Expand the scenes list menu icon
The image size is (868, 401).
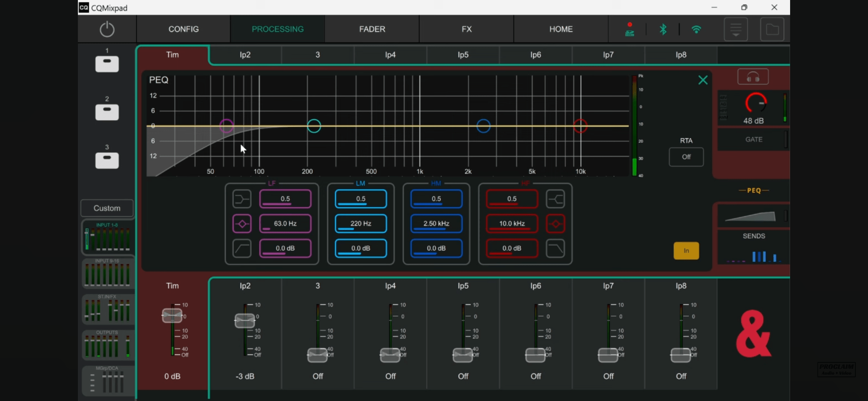tap(736, 29)
